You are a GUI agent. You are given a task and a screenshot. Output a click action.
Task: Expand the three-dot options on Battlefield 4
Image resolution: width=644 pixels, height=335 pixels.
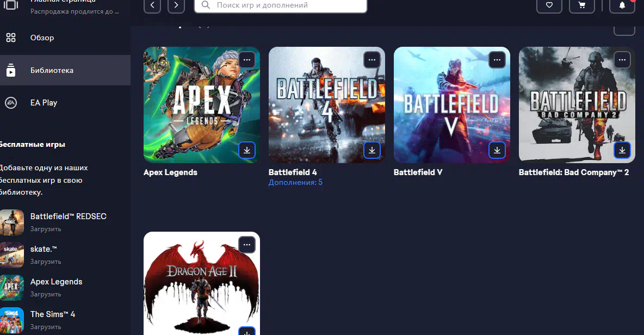[372, 59]
